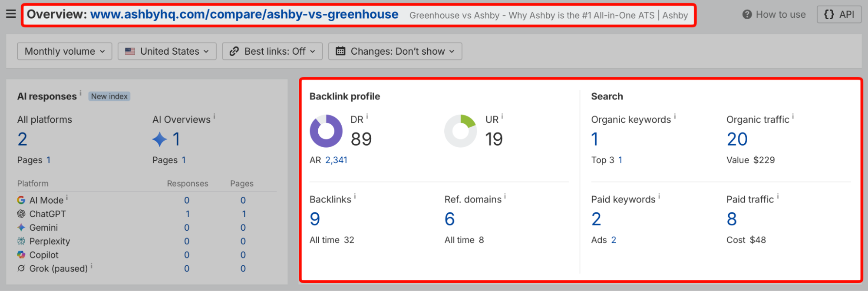The image size is (868, 291).
Task: Open the Backlinks count 9
Action: pyautogui.click(x=315, y=219)
